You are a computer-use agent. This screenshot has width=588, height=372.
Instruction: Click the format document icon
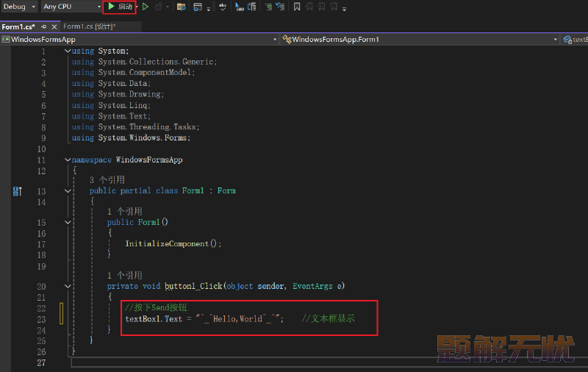[x=240, y=7]
